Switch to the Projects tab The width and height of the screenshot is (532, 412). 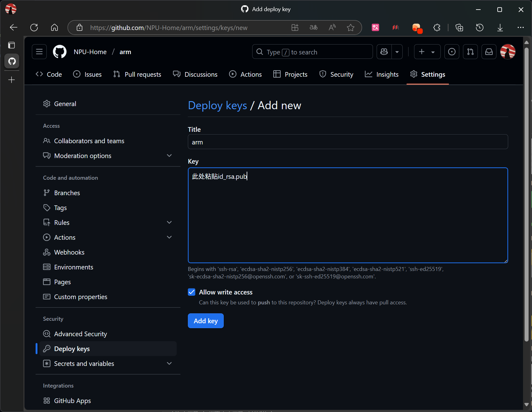click(x=290, y=74)
